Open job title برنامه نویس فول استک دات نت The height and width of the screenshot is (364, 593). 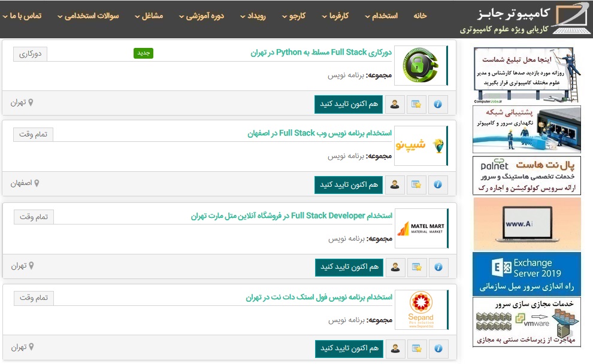[319, 298]
